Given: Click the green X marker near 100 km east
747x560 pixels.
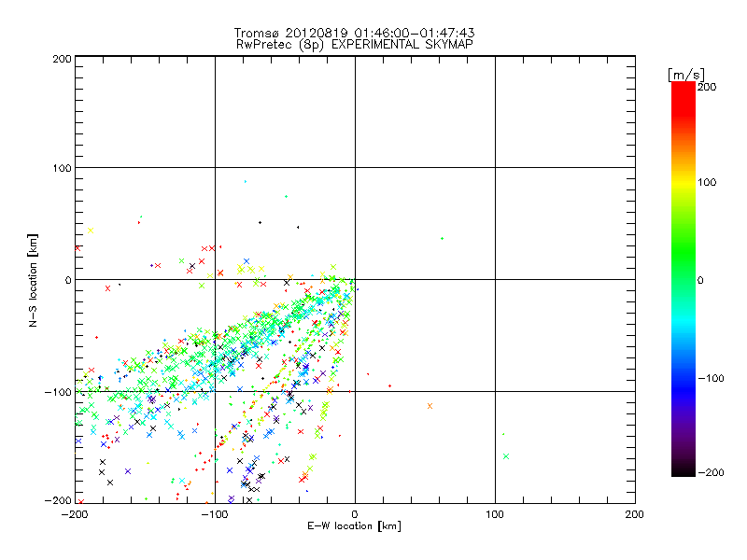Looking at the screenshot, I should [x=506, y=456].
